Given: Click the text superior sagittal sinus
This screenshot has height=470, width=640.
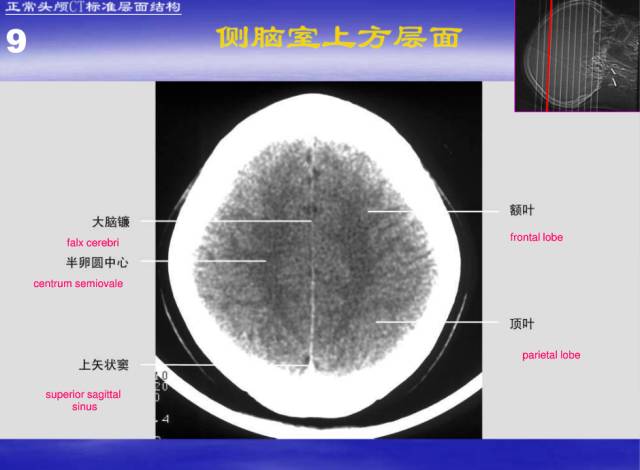Looking at the screenshot, I should (83, 401).
